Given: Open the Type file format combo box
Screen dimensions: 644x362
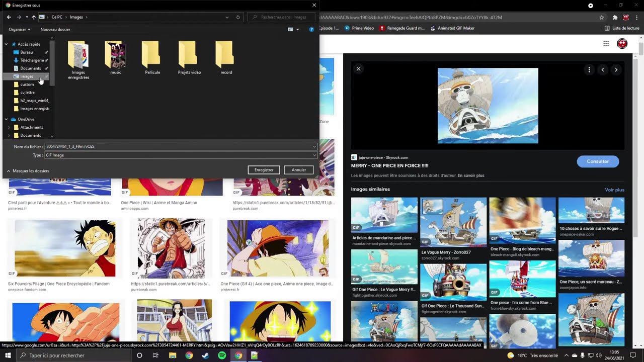Looking at the screenshot, I should [x=181, y=155].
